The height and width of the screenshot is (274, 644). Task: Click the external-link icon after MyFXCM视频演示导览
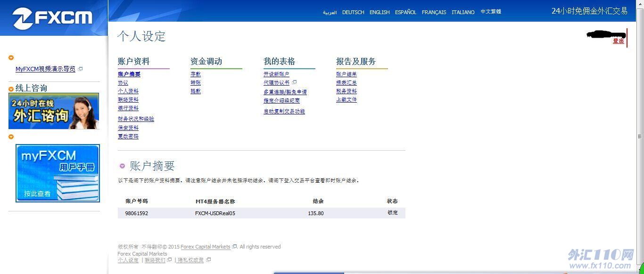81,69
